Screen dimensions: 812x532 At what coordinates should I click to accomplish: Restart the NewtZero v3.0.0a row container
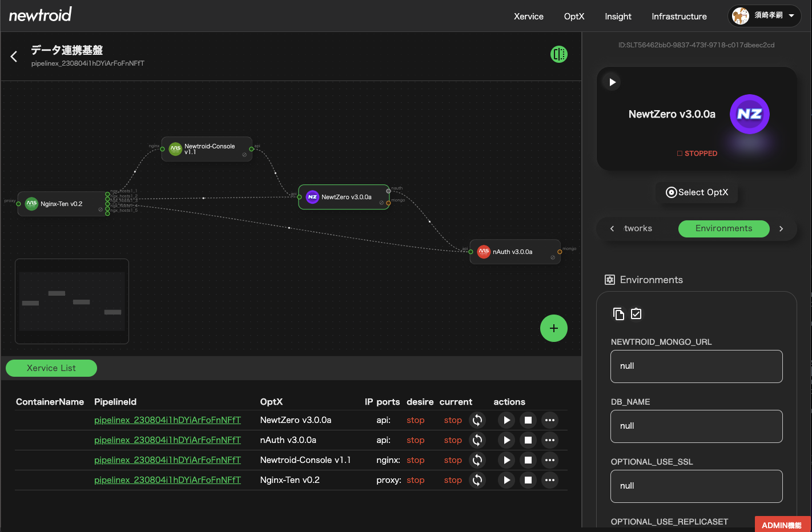point(477,420)
